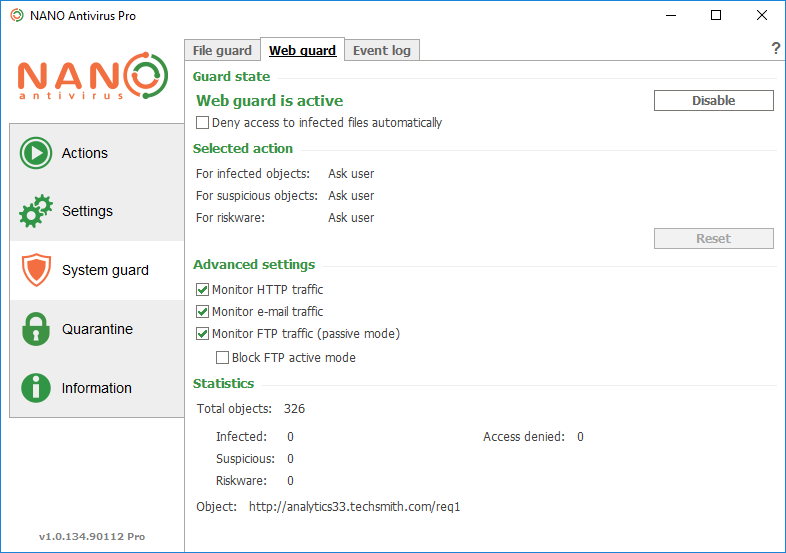Click the version text v1.0.134.90112 Pro
Screen dimensions: 786x553
pos(92,536)
